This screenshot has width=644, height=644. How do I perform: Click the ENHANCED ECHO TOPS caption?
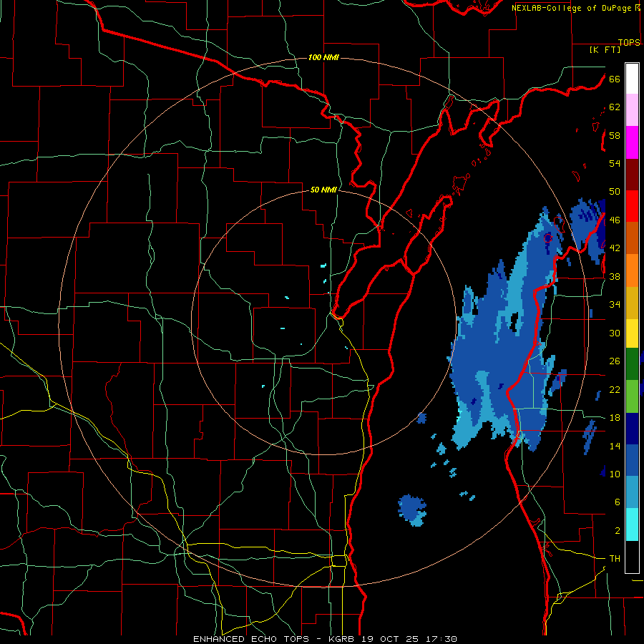253,639
